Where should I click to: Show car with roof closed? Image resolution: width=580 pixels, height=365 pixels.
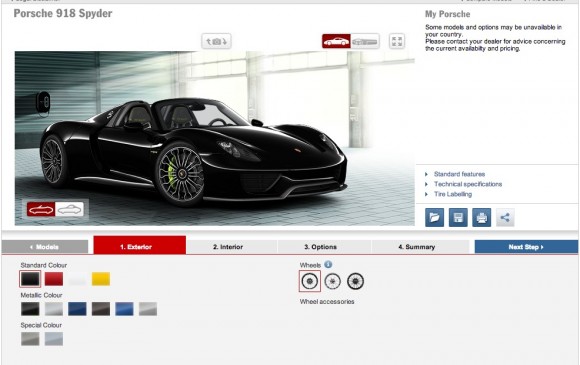click(x=70, y=209)
